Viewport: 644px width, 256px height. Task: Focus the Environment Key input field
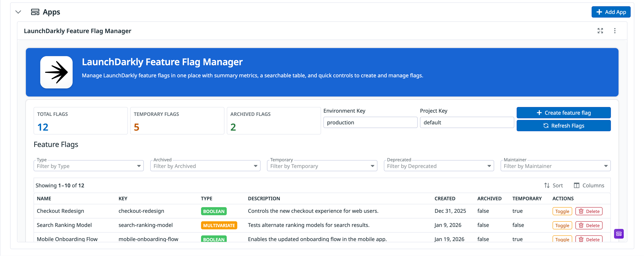pos(370,123)
